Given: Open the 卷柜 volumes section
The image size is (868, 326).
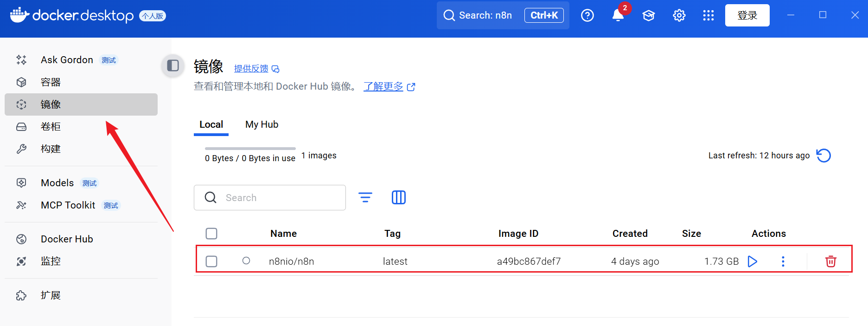Looking at the screenshot, I should point(81,127).
